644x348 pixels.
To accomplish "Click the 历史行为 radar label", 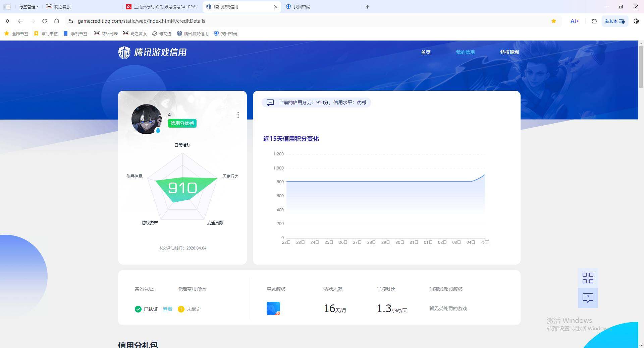I will pyautogui.click(x=230, y=176).
